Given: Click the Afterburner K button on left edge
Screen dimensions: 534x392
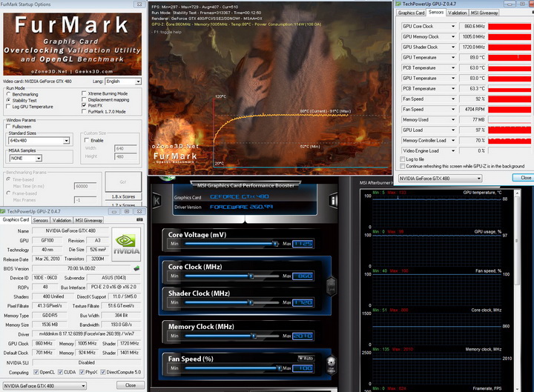Looking at the screenshot, I should [x=156, y=200].
